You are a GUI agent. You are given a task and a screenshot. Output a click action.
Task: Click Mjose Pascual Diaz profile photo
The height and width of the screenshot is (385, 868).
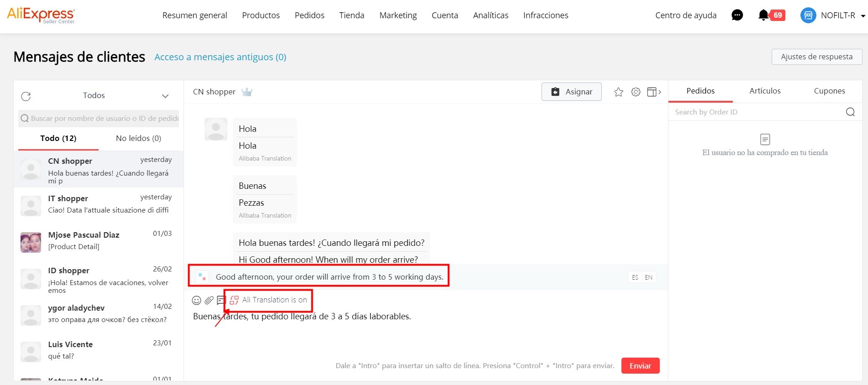click(x=31, y=242)
